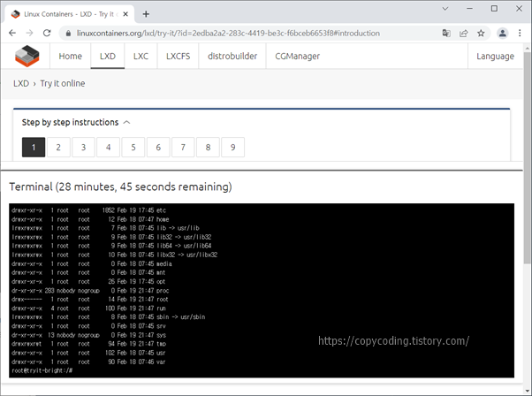Click the LXD breadcrumb link
This screenshot has height=396, width=532.
point(21,83)
